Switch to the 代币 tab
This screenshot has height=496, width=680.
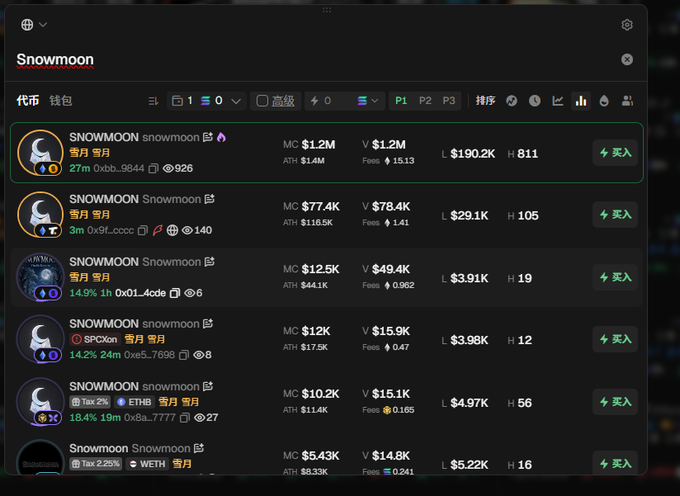(x=28, y=101)
